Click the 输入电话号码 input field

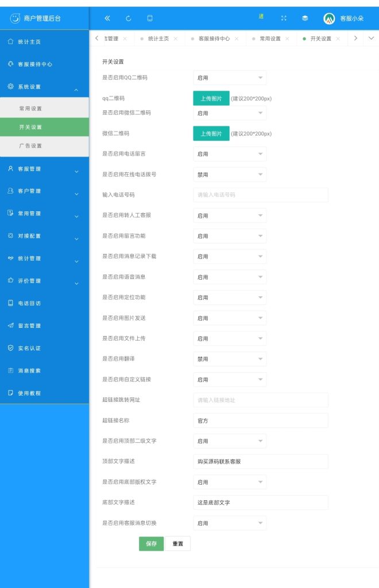point(261,195)
